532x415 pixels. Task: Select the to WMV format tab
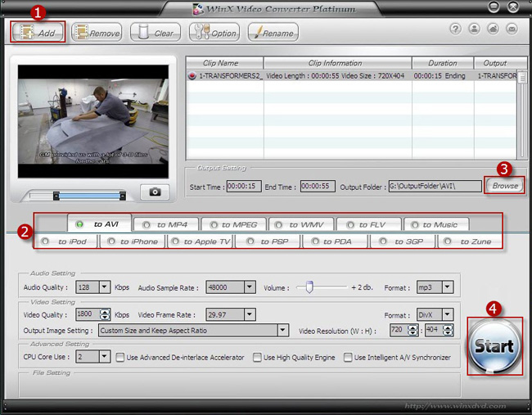pos(301,224)
